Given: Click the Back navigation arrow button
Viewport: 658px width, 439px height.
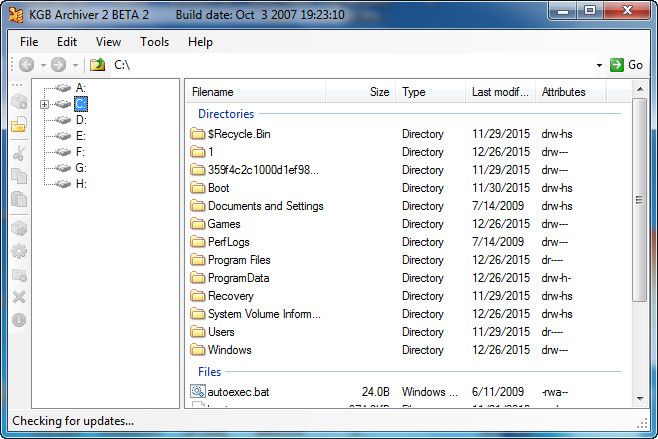Looking at the screenshot, I should [27, 65].
